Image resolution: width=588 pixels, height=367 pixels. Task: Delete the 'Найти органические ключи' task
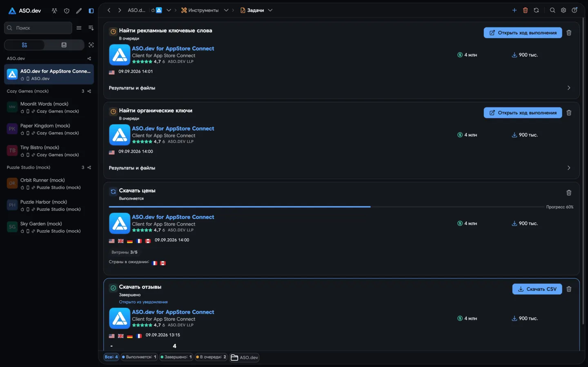[569, 113]
